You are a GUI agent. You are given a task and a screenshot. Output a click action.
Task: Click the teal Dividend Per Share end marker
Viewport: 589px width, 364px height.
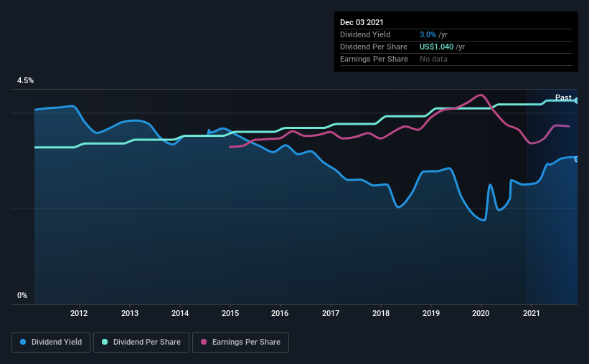pyautogui.click(x=576, y=100)
